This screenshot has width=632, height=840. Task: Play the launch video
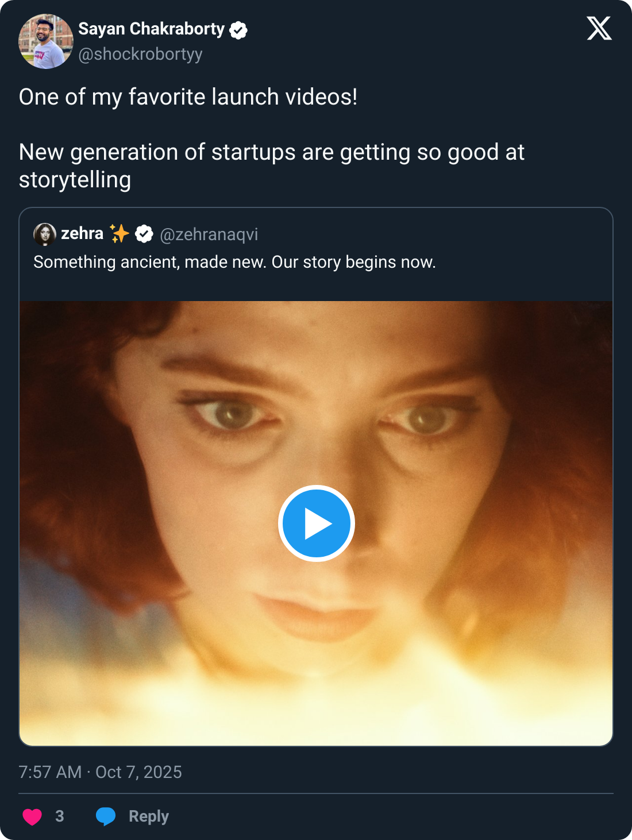tap(316, 523)
